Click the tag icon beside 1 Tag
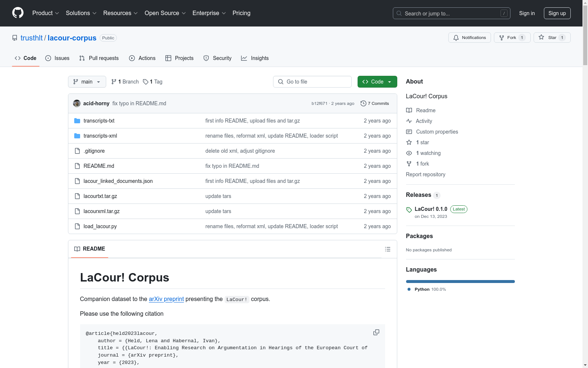588x368 pixels. 146,82
